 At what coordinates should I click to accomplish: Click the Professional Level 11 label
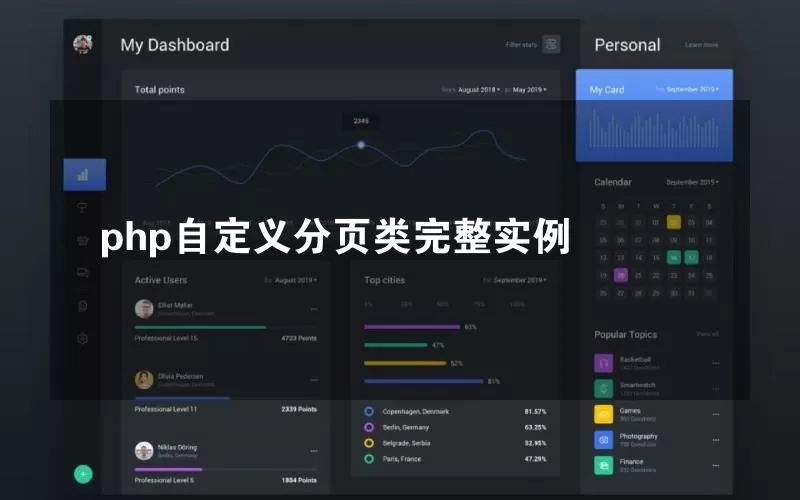(x=166, y=409)
